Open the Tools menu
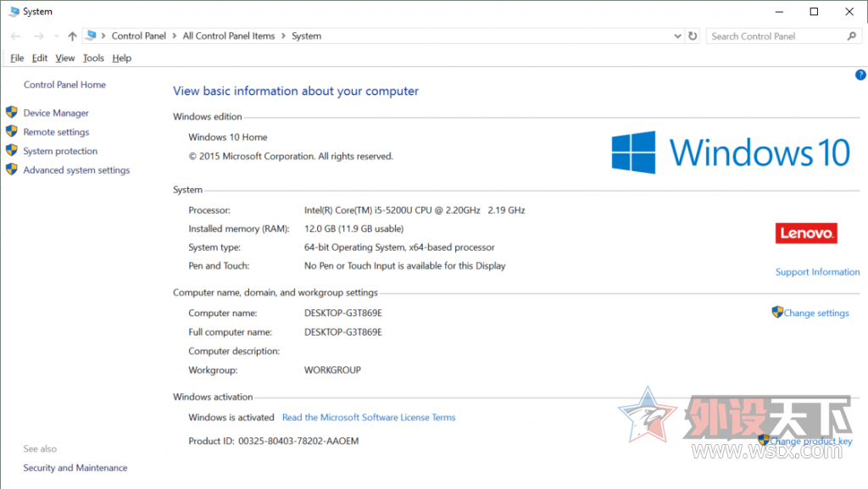 (93, 58)
